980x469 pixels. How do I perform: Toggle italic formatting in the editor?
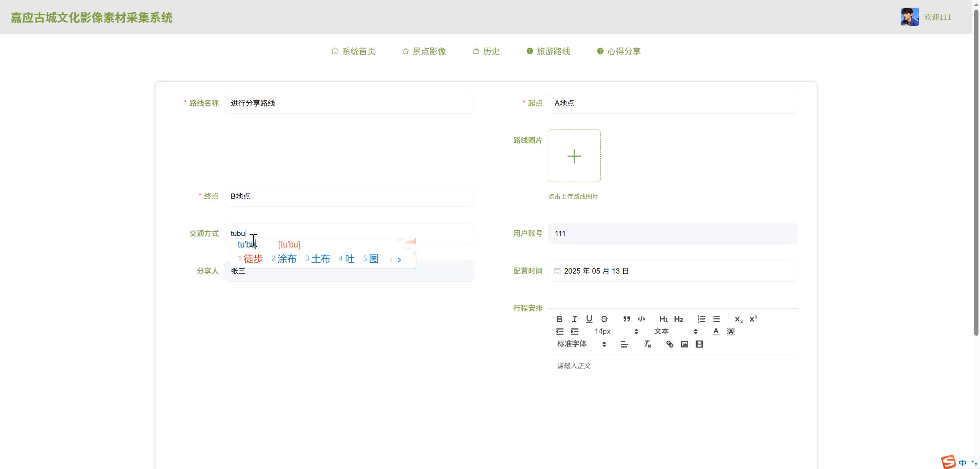click(x=574, y=319)
